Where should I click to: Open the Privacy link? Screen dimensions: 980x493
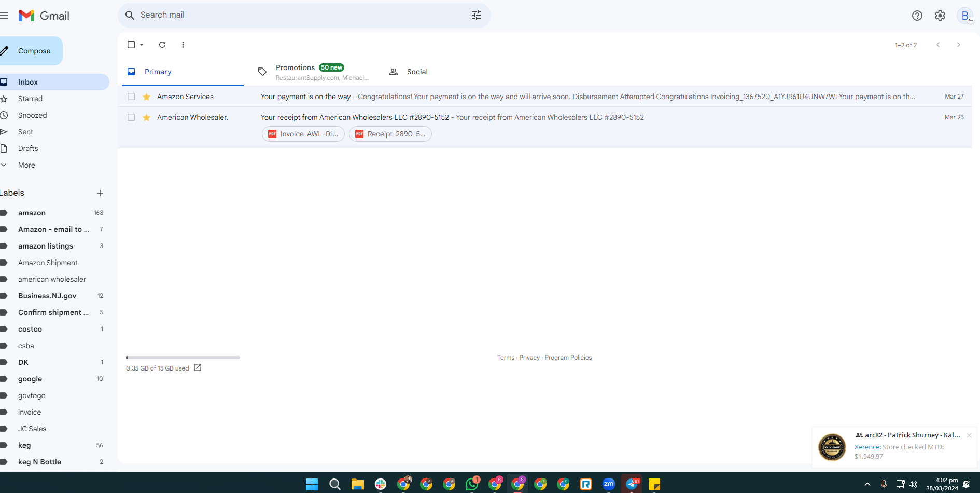(529, 358)
